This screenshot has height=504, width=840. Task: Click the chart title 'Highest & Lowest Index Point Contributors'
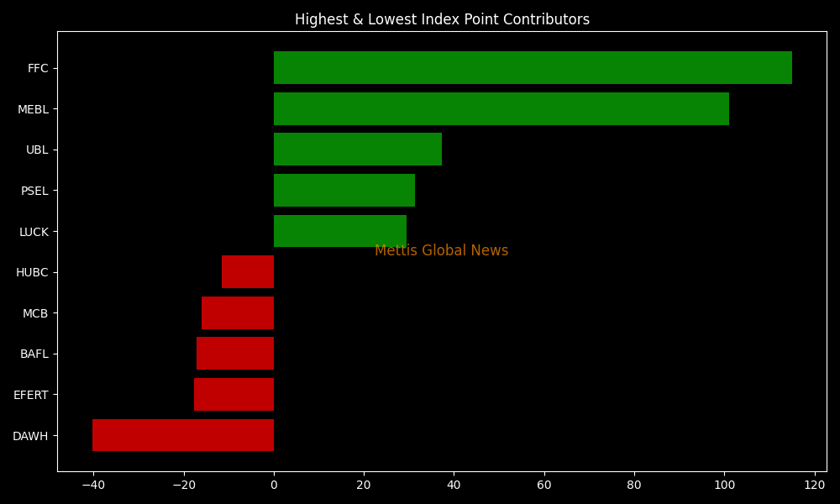click(442, 20)
